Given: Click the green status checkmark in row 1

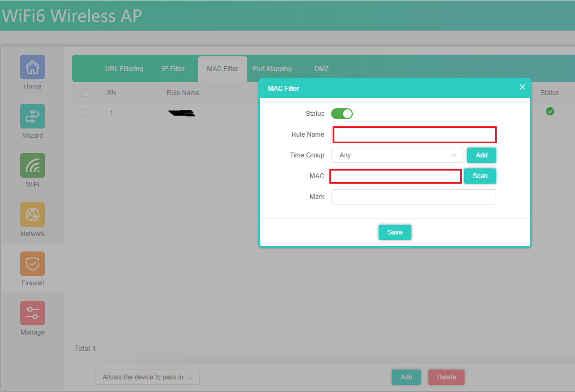Looking at the screenshot, I should [x=550, y=112].
